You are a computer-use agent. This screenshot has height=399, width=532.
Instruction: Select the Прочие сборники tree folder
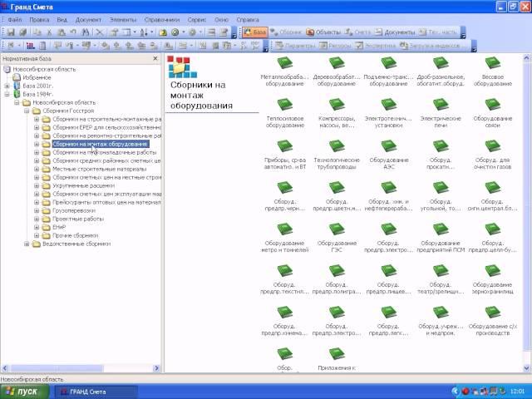(76, 235)
